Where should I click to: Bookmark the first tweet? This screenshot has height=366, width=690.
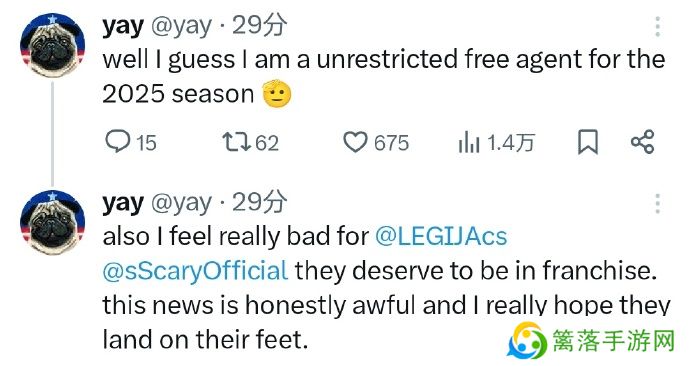tap(588, 142)
